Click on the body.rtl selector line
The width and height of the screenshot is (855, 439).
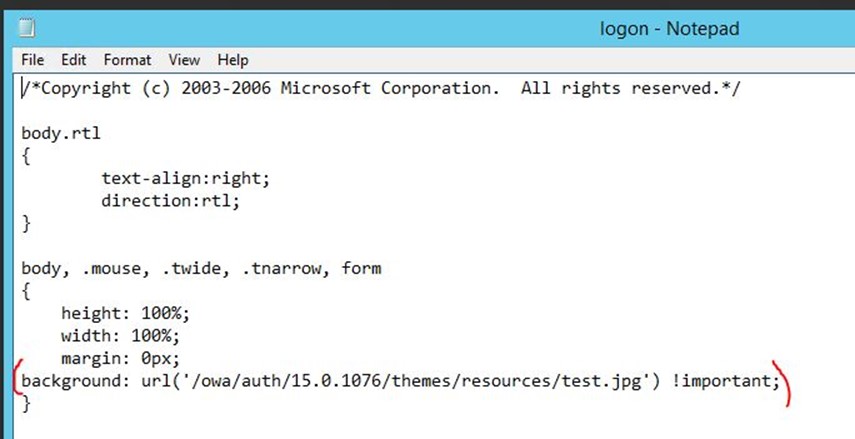pyautogui.click(x=61, y=134)
